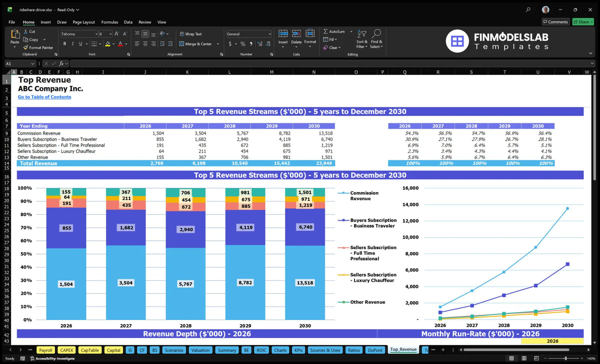Open the Clear dropdown
600x364 pixels.
pos(331,47)
